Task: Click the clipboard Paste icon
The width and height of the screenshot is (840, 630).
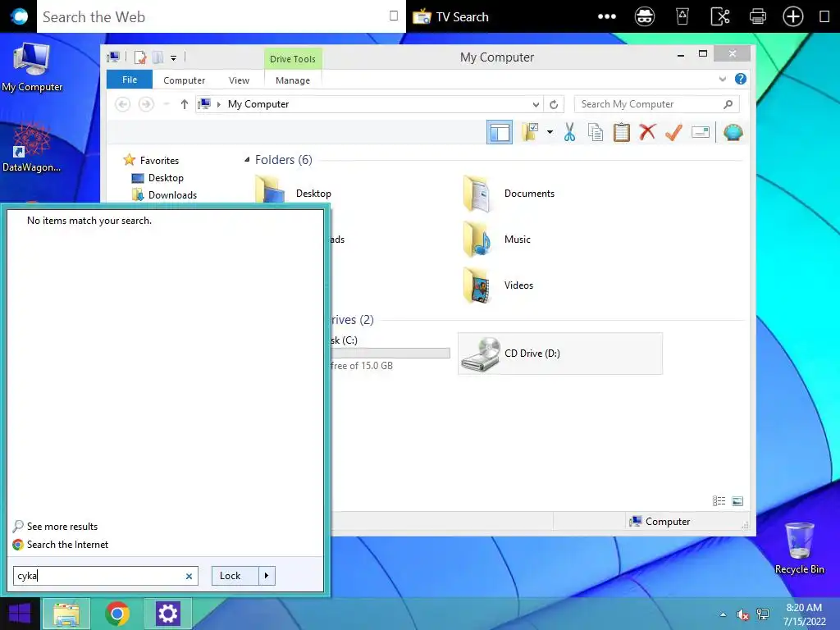Action: [x=622, y=132]
